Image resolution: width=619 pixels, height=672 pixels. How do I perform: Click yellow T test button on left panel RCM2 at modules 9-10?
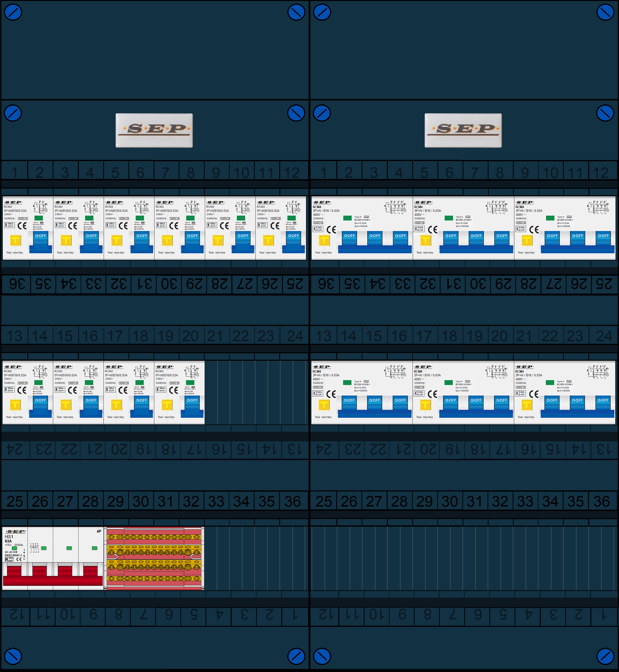click(x=218, y=240)
